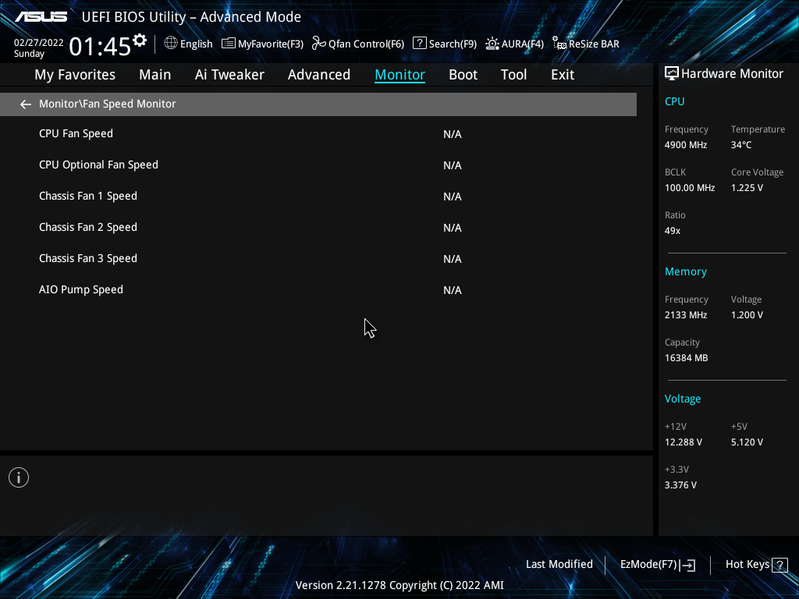Click the Voltage section heading
Viewport: 799px width, 599px height.
pos(682,399)
